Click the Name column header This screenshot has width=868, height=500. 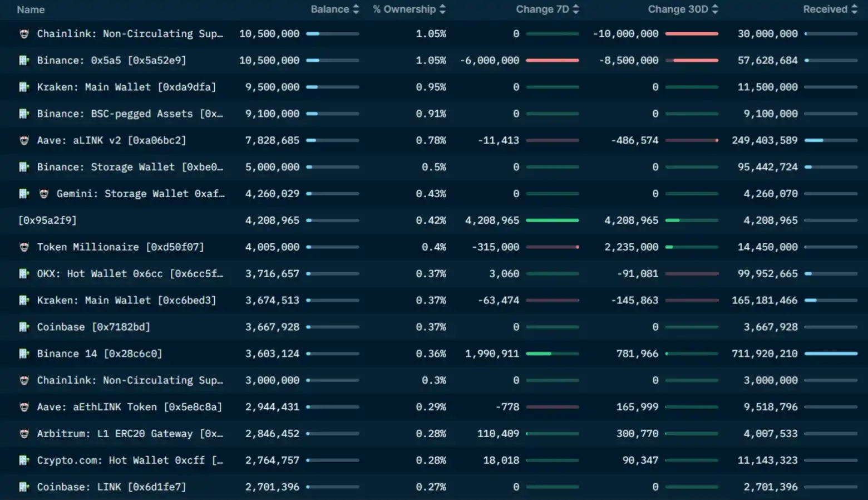pos(31,9)
